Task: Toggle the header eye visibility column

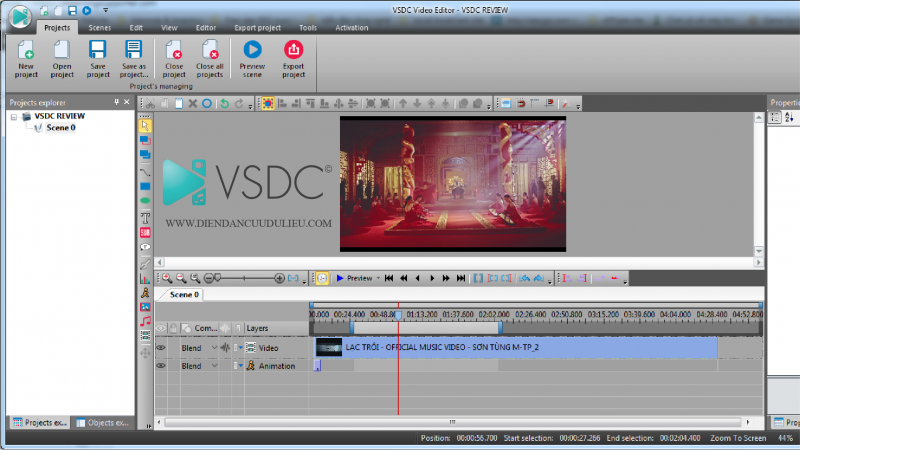Action: coord(161,328)
